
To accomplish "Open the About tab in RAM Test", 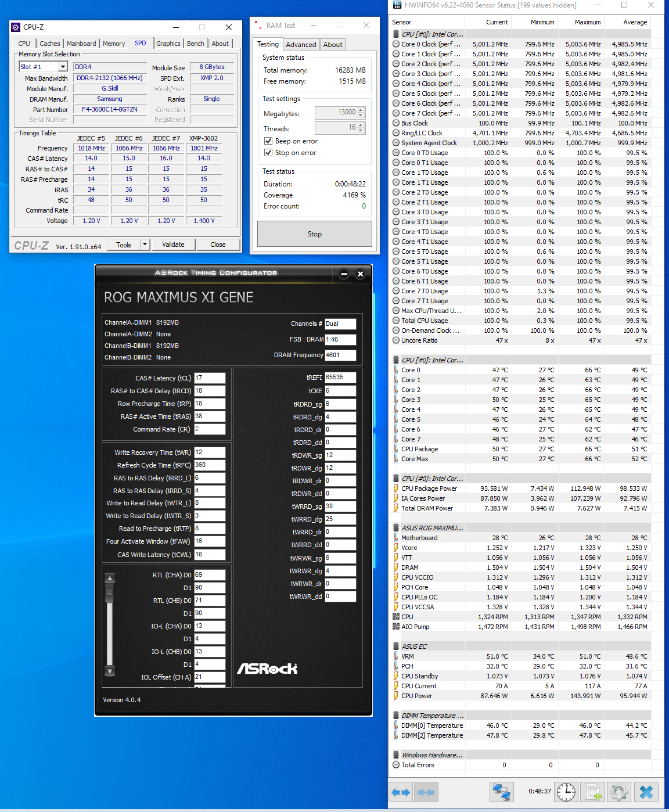I will [x=333, y=45].
